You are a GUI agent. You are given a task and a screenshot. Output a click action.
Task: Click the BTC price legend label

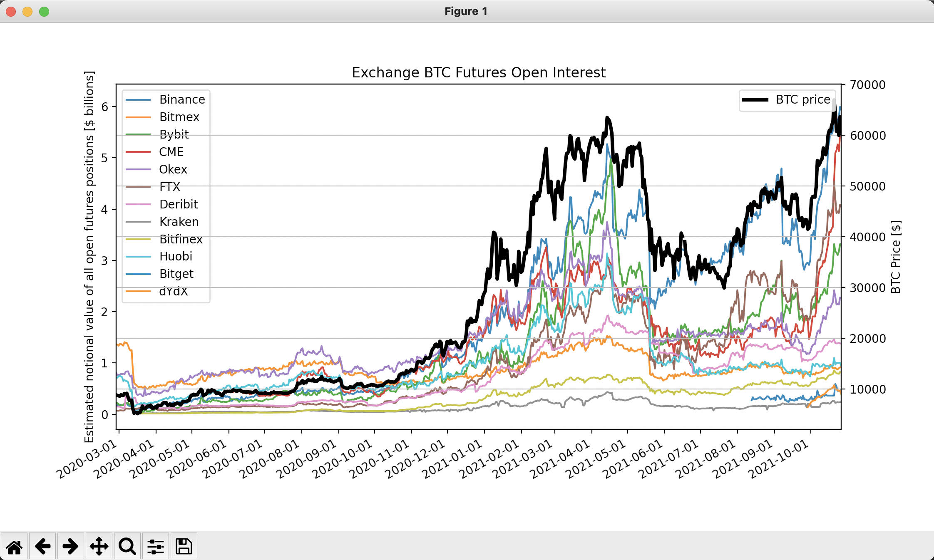coord(803,99)
